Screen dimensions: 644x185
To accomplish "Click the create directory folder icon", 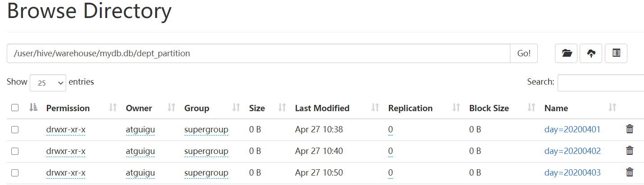I will (x=566, y=54).
